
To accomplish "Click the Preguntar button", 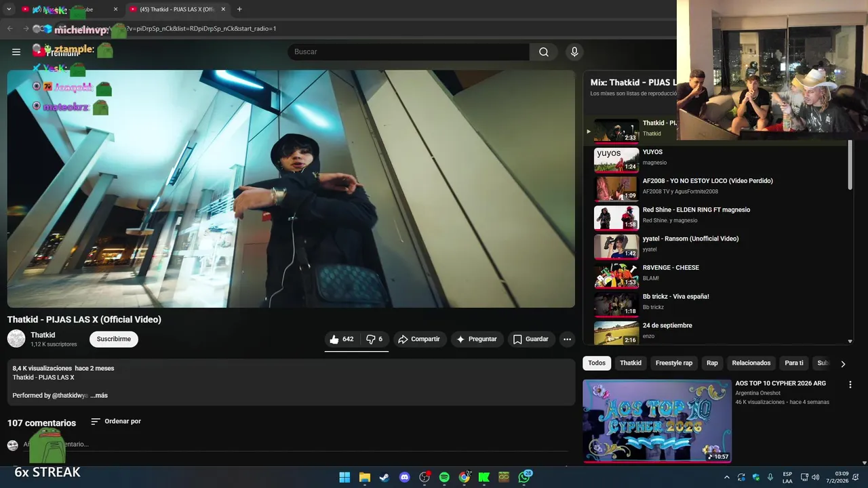I will 476,339.
